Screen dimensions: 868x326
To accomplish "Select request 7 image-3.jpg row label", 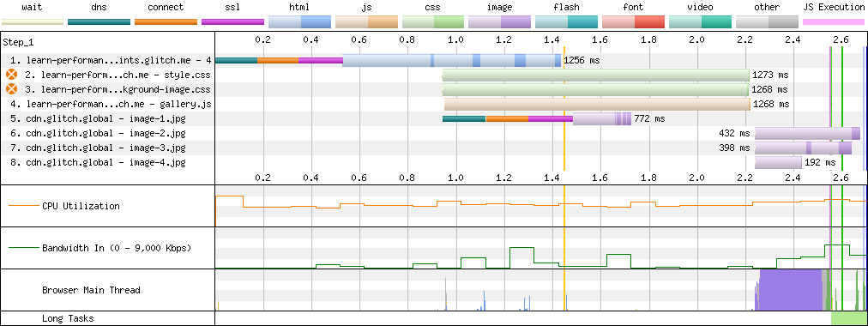I will 99,148.
